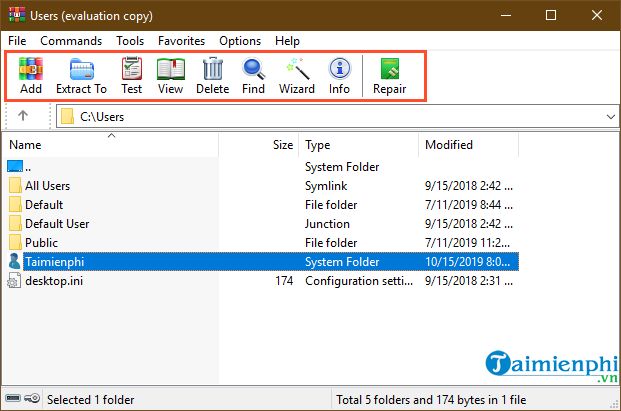
Task: Open the Options menu
Action: [240, 41]
